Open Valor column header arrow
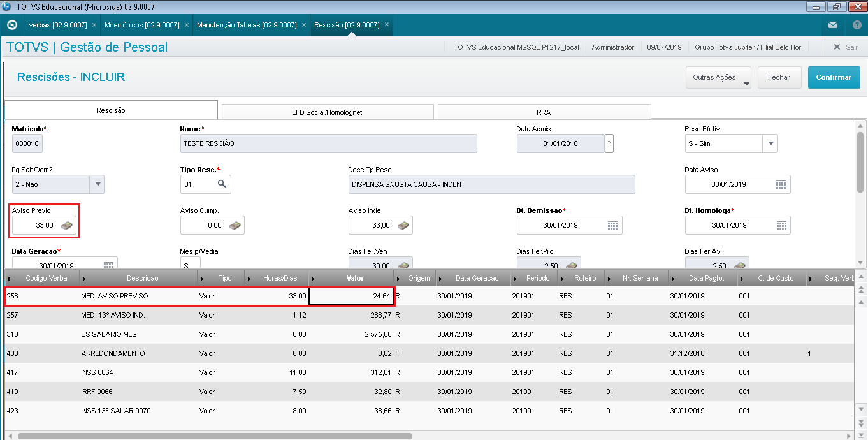868x440 pixels. (313, 279)
